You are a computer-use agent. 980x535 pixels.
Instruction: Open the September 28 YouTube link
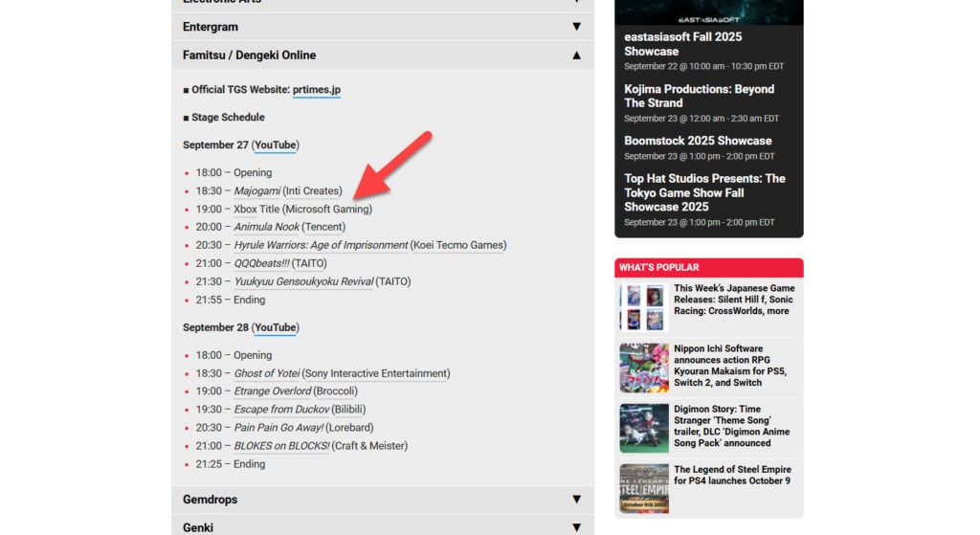coord(275,327)
